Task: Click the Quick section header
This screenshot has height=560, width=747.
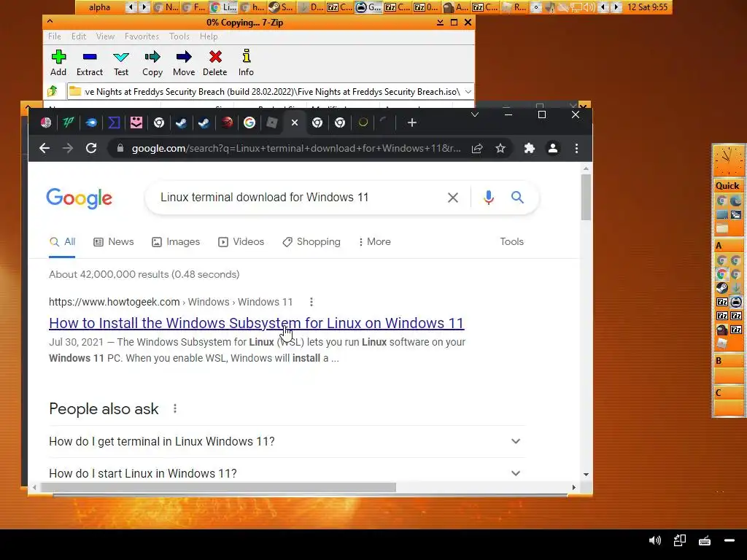Action: pyautogui.click(x=727, y=186)
